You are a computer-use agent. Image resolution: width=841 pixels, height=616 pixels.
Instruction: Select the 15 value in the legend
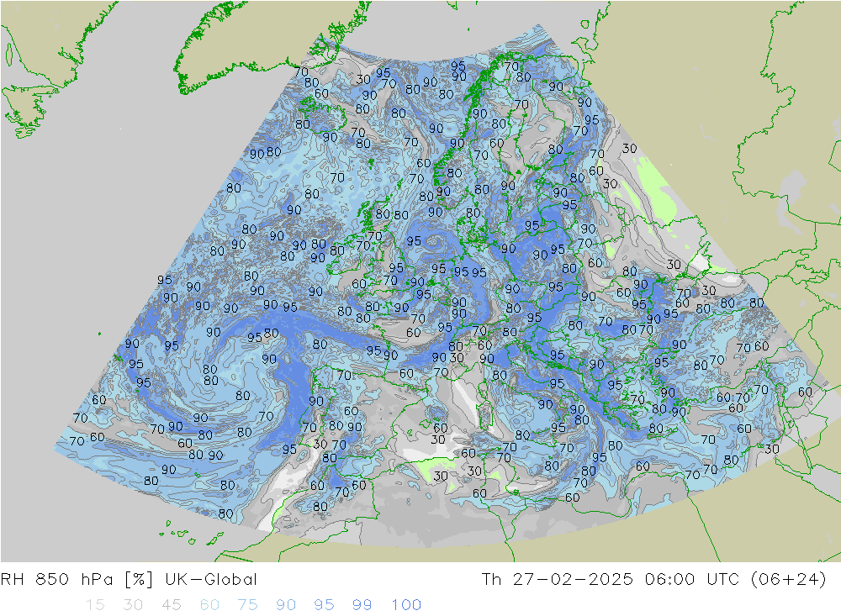pyautogui.click(x=95, y=605)
